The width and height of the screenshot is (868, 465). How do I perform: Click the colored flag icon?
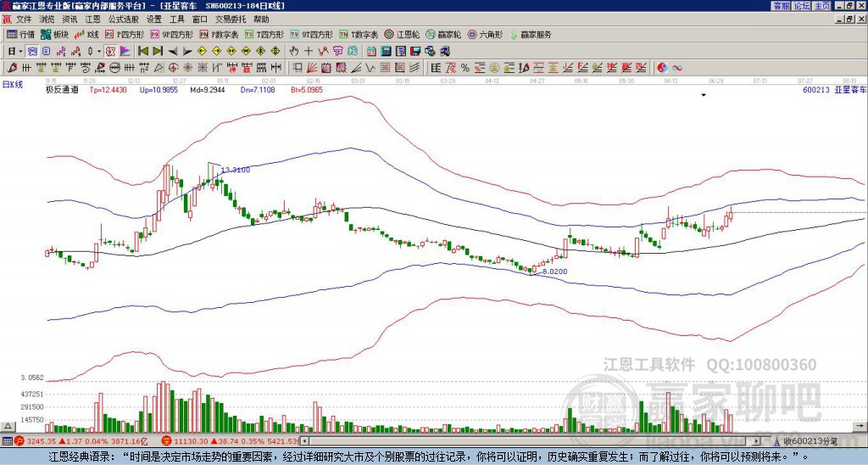pyautogui.click(x=125, y=51)
